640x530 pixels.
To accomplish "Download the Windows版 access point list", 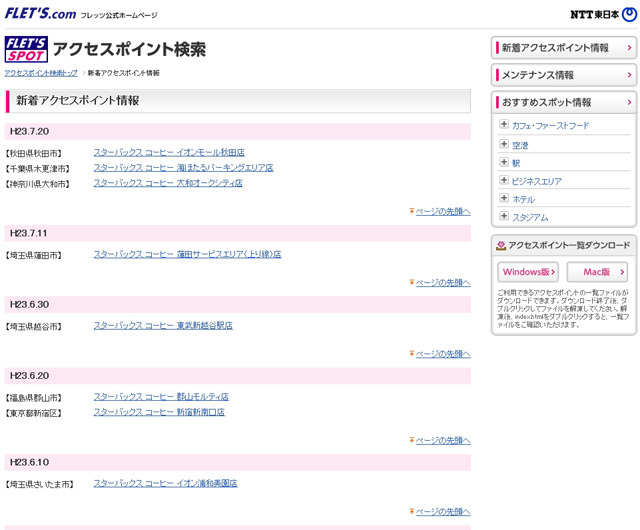I will pyautogui.click(x=528, y=272).
